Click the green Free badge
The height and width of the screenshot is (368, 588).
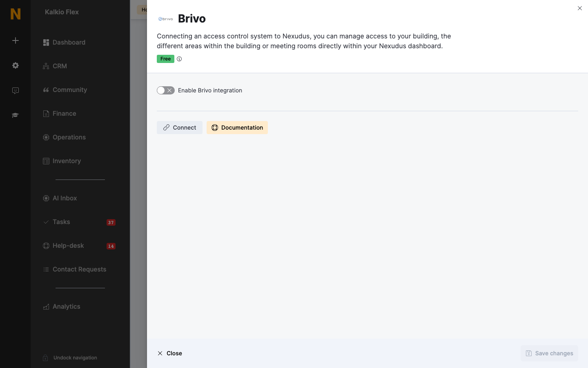coord(165,59)
